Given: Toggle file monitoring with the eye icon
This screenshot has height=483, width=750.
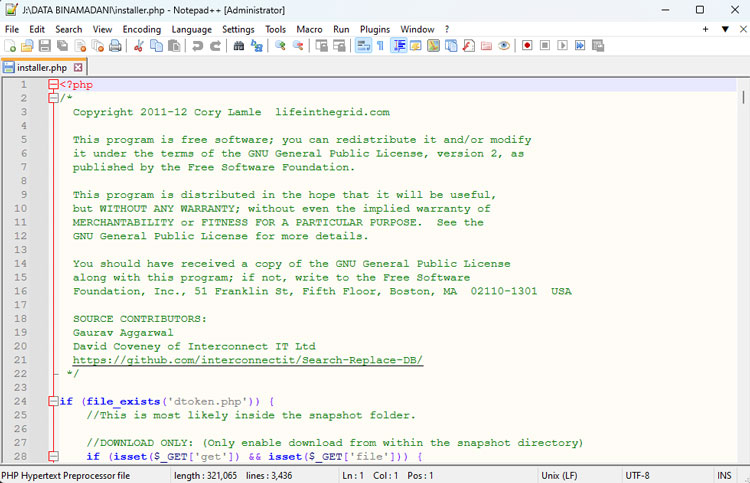Looking at the screenshot, I should tap(504, 46).
